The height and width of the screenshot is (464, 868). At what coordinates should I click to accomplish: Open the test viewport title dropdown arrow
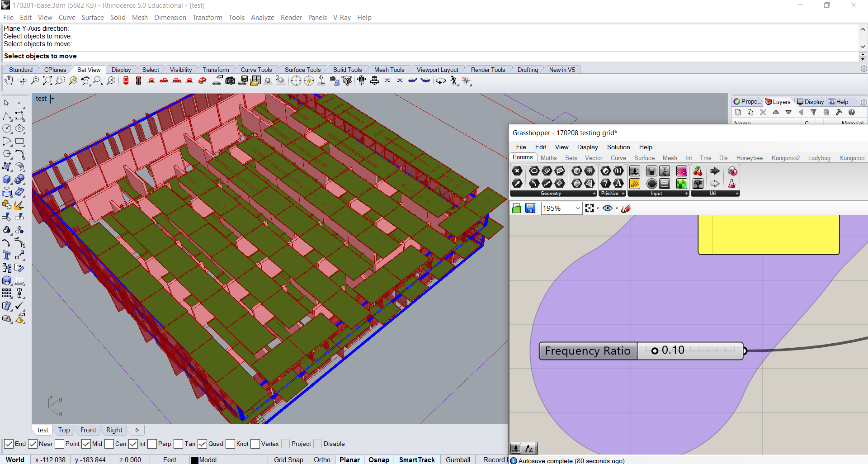click(x=52, y=99)
